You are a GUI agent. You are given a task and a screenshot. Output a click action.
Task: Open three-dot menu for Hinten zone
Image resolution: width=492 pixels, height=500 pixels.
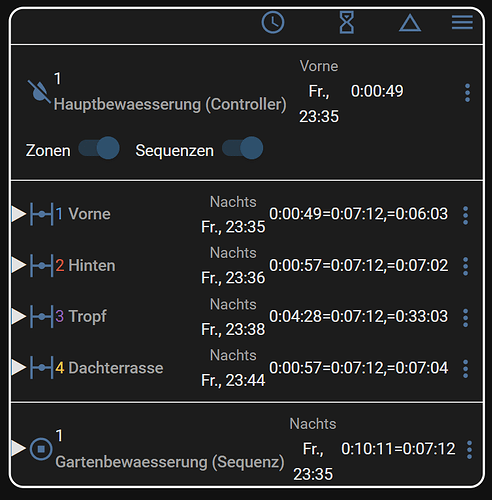466,266
